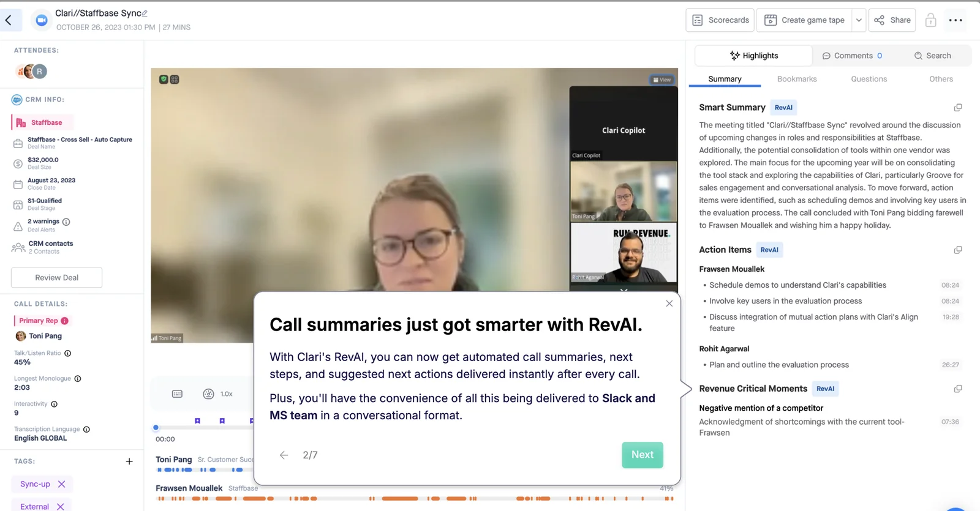
Task: Click the Primary Rep alert icon
Action: 65,321
